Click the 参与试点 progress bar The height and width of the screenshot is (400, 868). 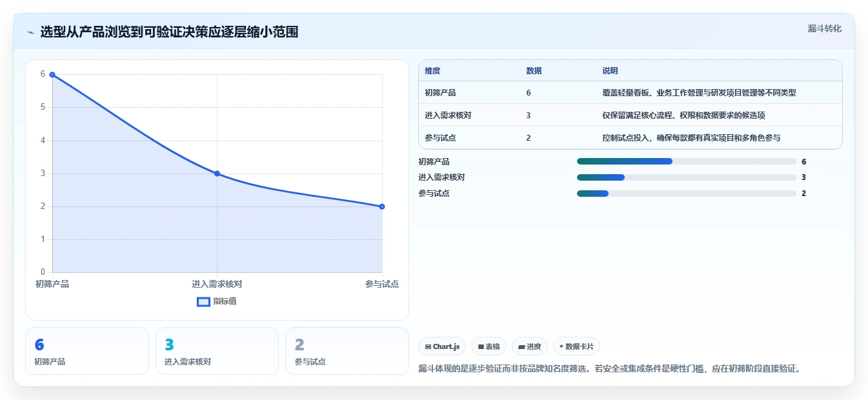tap(687, 194)
